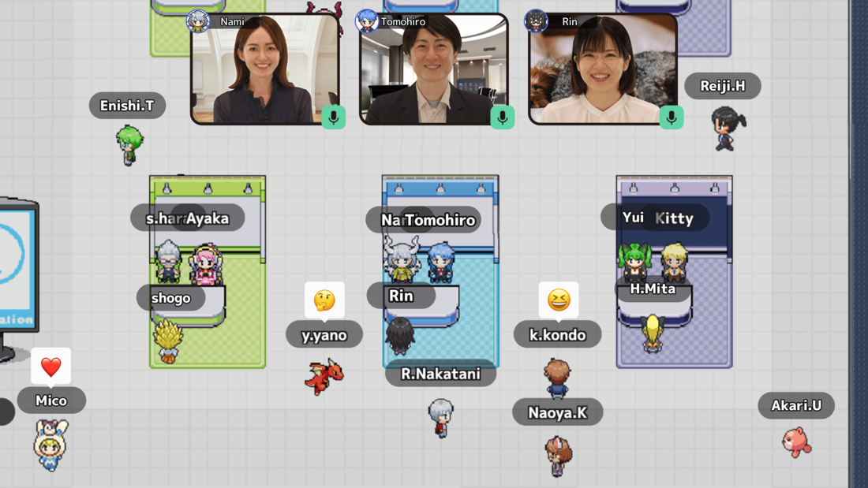This screenshot has width=868, height=488.
Task: Toggle Nami's microphone button
Action: click(x=334, y=117)
